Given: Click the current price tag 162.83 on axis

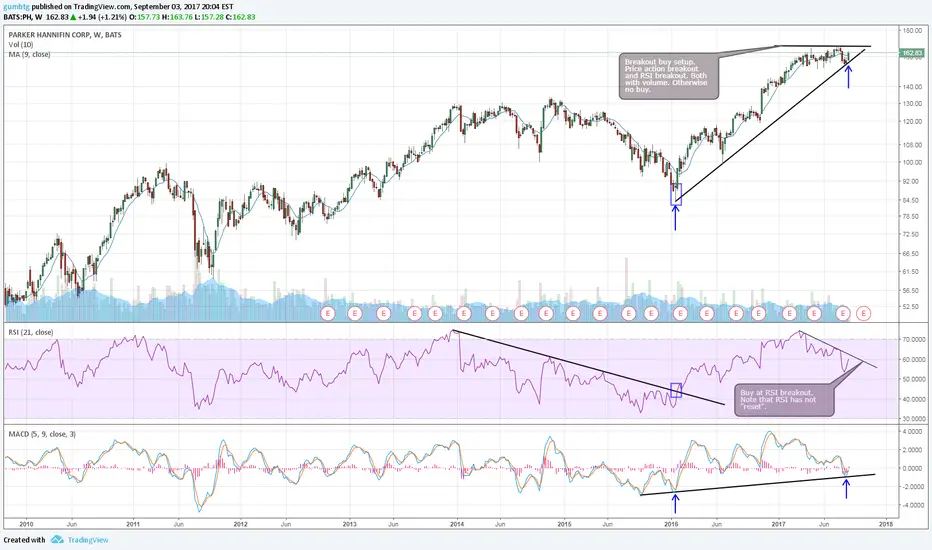Looking at the screenshot, I should [x=912, y=53].
